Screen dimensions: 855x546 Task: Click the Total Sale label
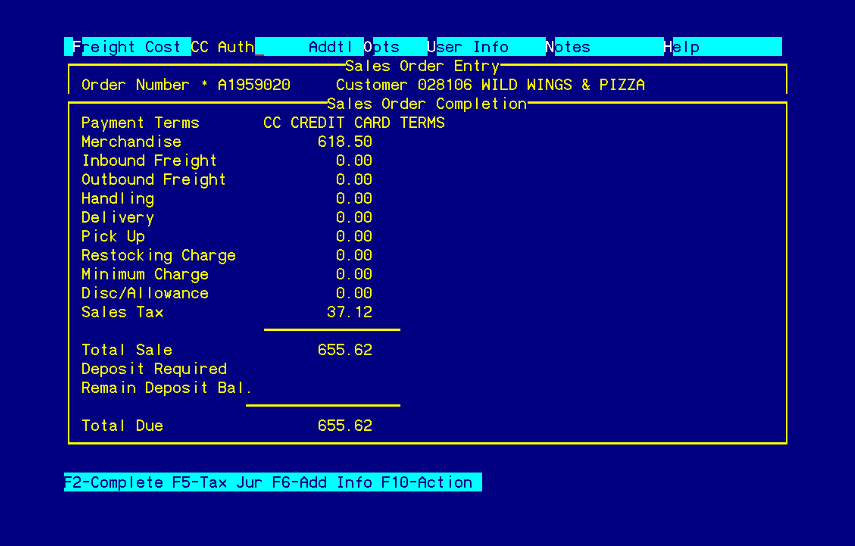point(127,350)
